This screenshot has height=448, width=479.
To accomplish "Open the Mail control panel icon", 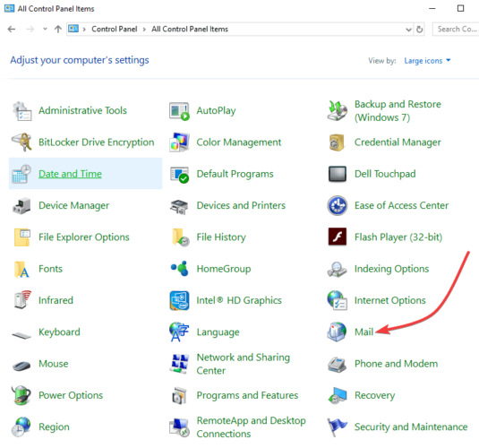I will coord(337,332).
